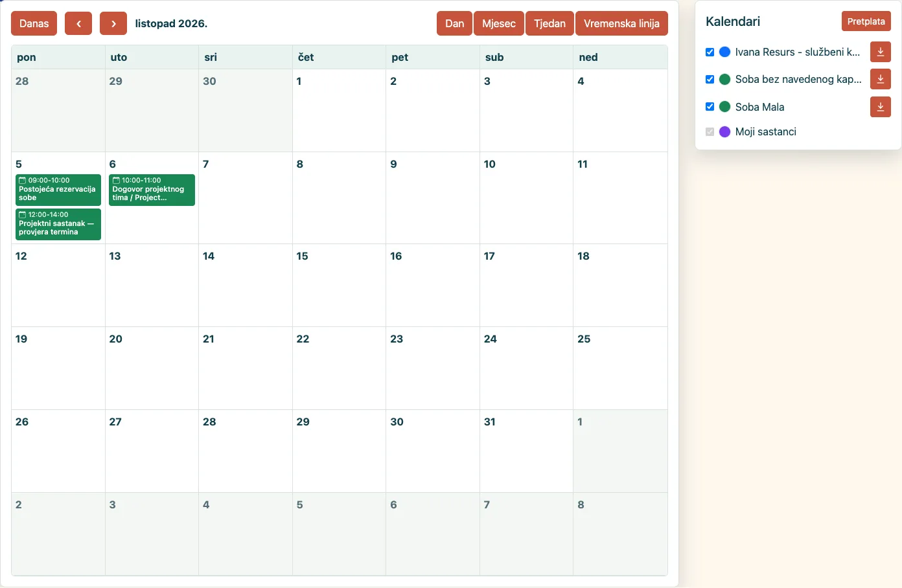Click the Soba Mala calendar label

[759, 107]
